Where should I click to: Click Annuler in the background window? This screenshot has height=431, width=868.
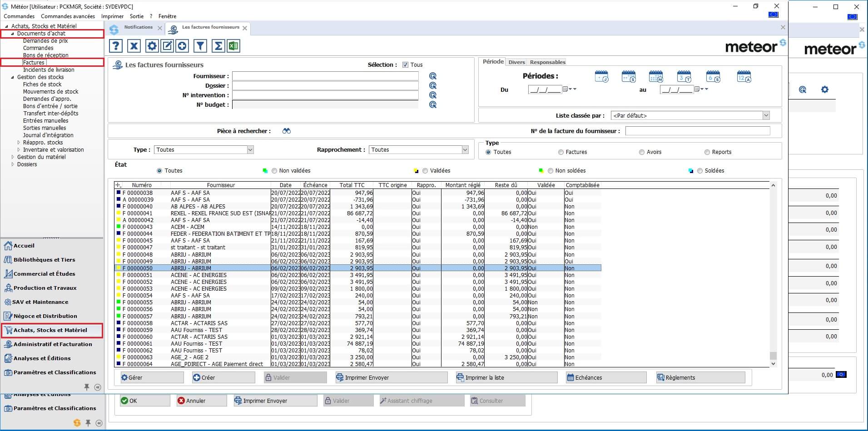(x=202, y=401)
